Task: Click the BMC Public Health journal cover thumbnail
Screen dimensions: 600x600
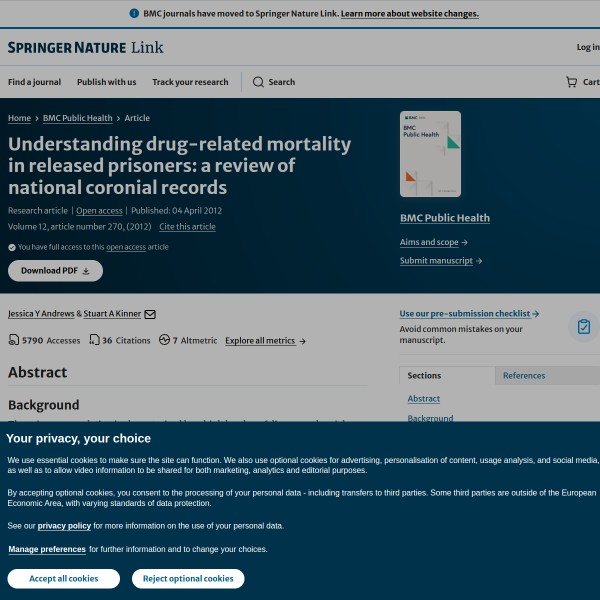Action: click(x=430, y=154)
